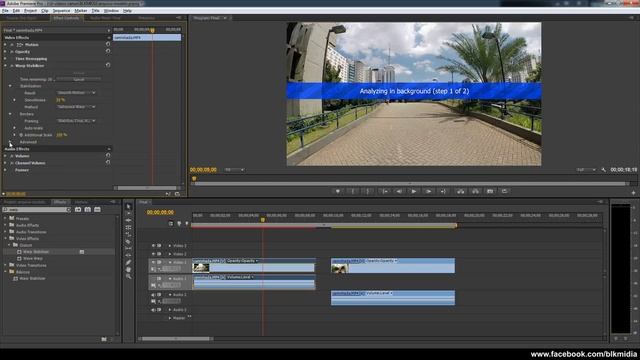This screenshot has width=640, height=360.
Task: Mute the Audio 2 track speaker
Action: coord(153,295)
